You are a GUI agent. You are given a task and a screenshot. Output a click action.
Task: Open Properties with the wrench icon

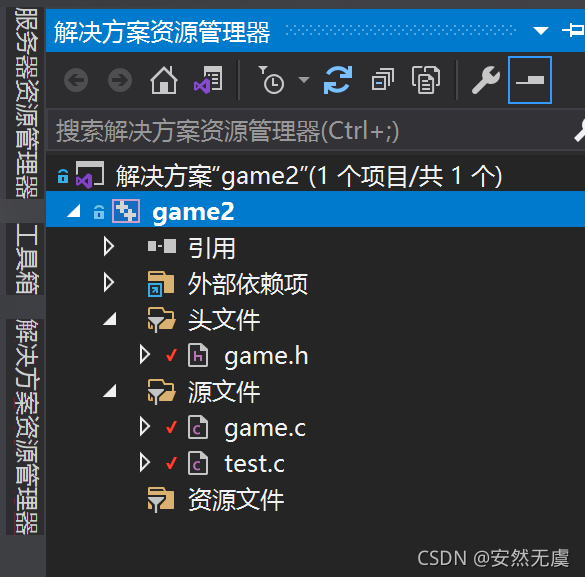(486, 80)
